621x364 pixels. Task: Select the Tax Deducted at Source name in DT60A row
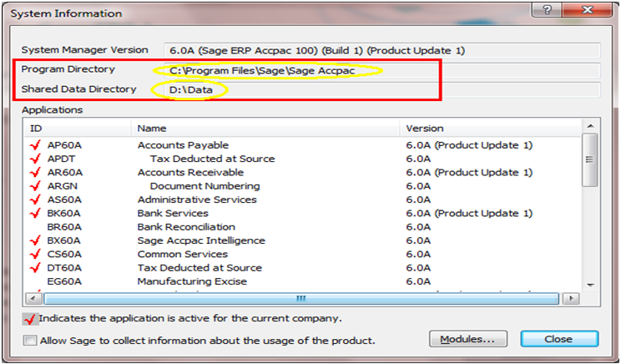pyautogui.click(x=199, y=268)
